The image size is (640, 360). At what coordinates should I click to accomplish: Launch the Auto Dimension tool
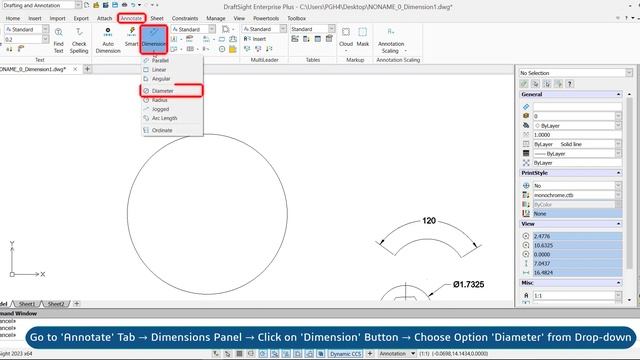pyautogui.click(x=108, y=40)
